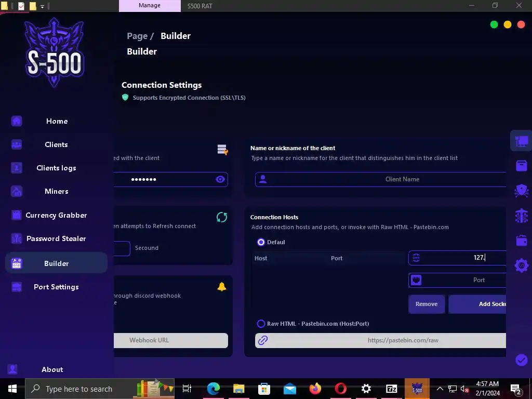Toggle password visibility with the eye icon
The height and width of the screenshot is (399, 532).
coord(220,179)
